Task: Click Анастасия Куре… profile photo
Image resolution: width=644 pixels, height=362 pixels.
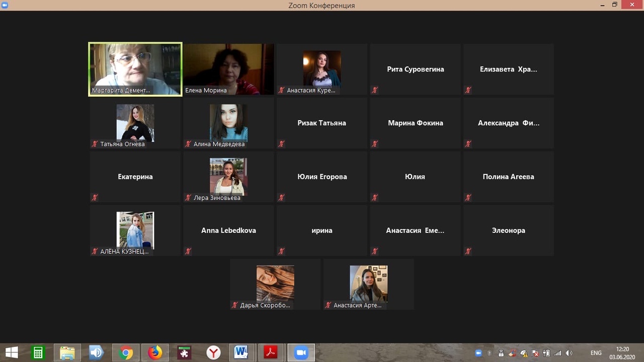Action: click(x=322, y=68)
